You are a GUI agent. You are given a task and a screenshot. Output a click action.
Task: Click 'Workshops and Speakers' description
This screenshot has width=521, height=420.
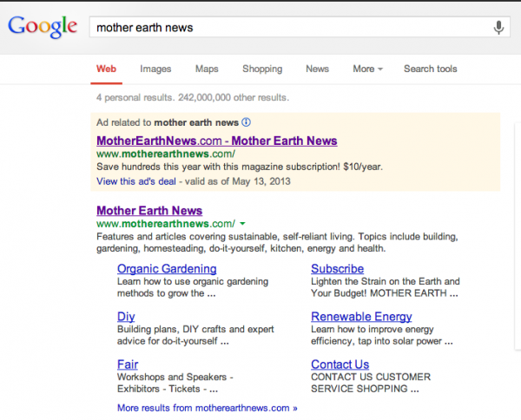(x=175, y=383)
